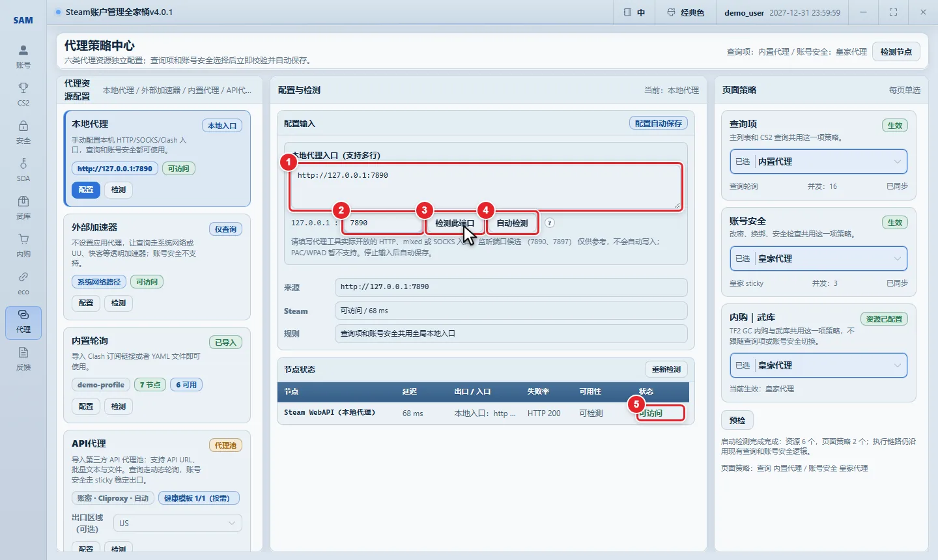Click the 自动检测 button

(x=513, y=223)
